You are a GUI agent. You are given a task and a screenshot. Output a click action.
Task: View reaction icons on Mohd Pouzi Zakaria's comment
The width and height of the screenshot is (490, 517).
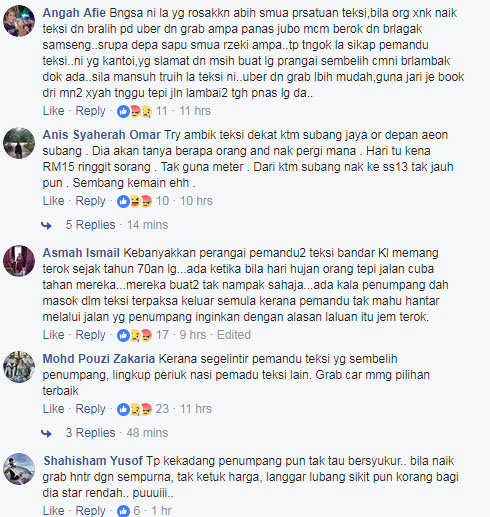pyautogui.click(x=134, y=409)
